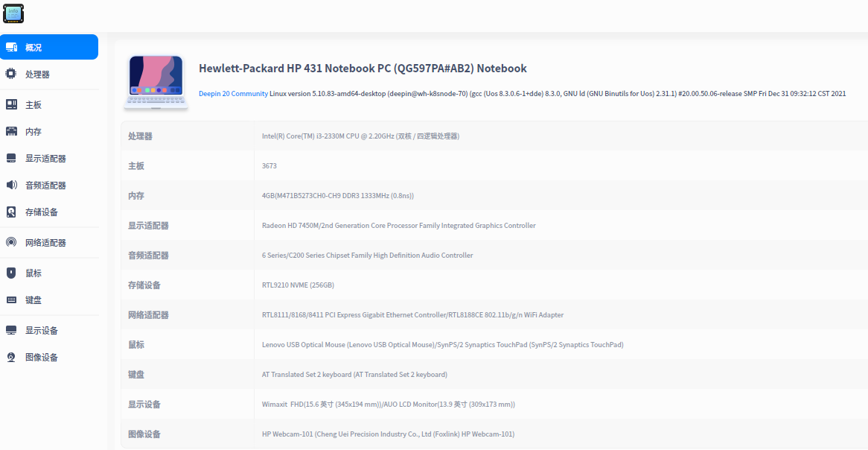Screen dimensions: 868x450
Task: Click the 主板 motherboard icon
Action: (x=11, y=105)
